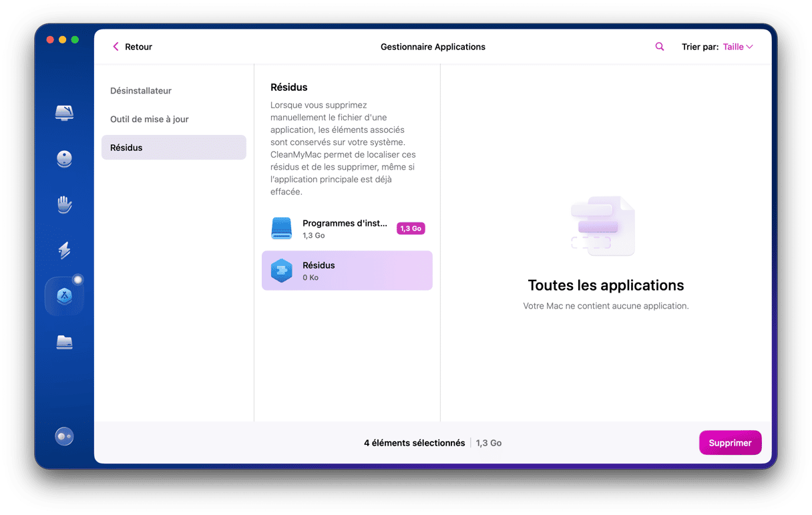
Task: Select the Applications module icon in the sidebar
Action: tap(64, 296)
